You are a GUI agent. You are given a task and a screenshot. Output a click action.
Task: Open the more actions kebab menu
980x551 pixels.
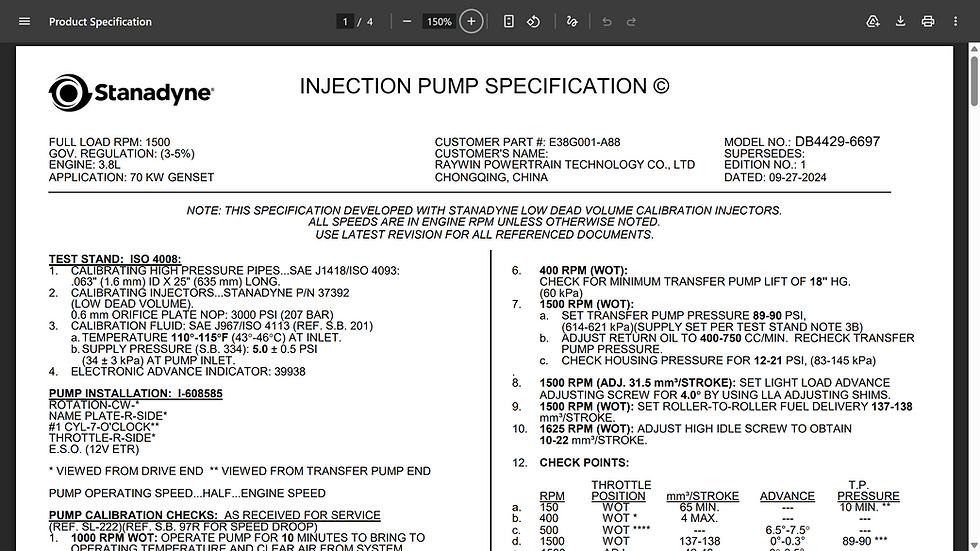click(955, 21)
